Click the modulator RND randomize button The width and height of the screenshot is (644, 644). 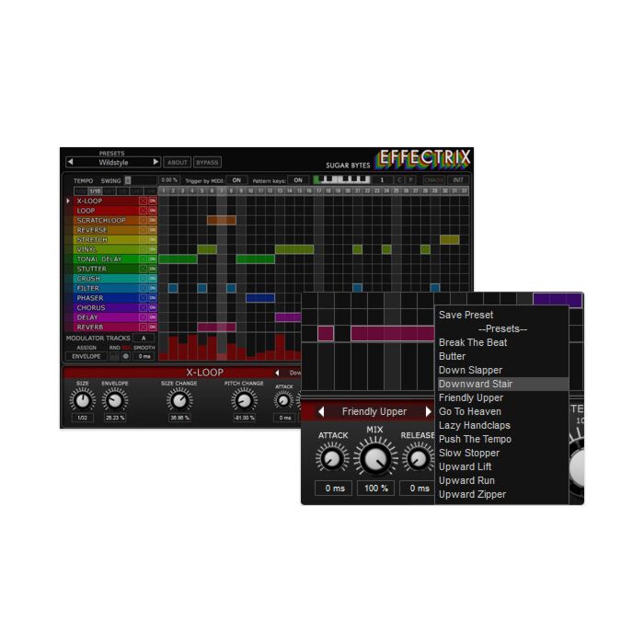(x=115, y=356)
